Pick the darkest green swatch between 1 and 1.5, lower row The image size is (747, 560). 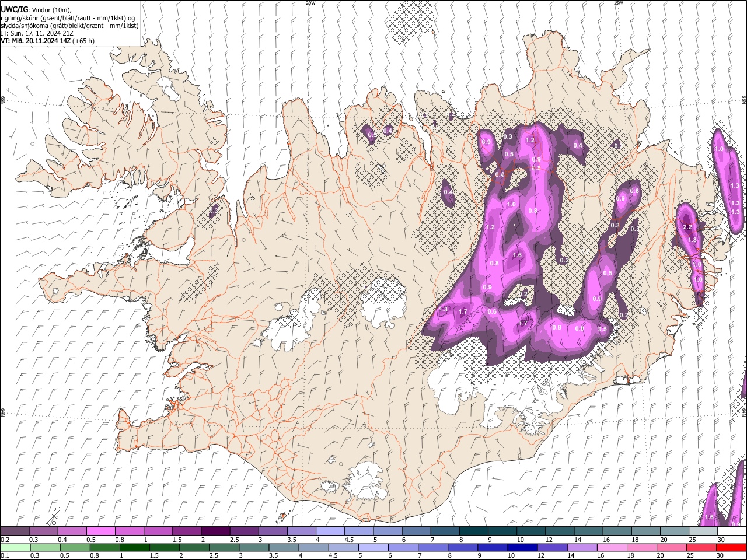point(134,547)
